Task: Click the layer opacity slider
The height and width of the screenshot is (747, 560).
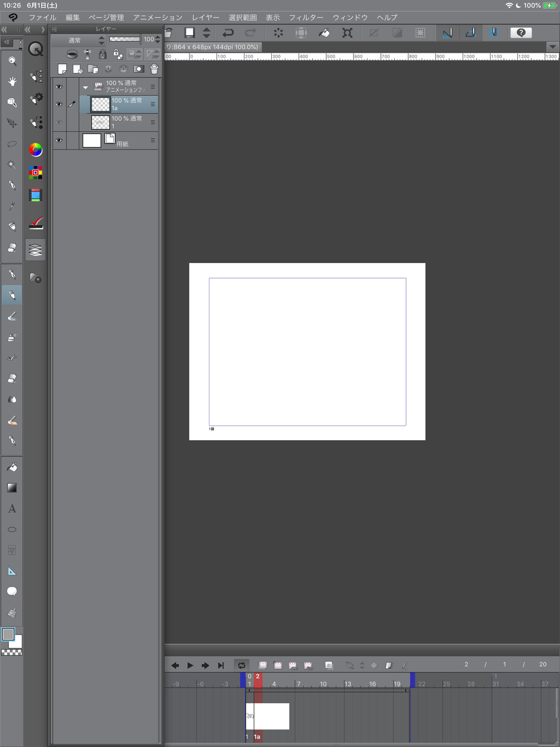Action: pos(124,40)
